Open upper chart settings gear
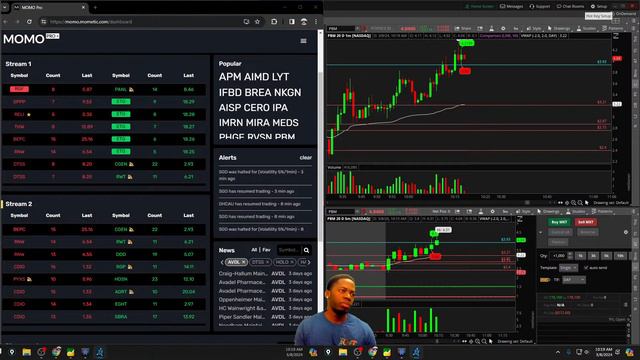The width and height of the screenshot is (640, 360). [x=503, y=29]
